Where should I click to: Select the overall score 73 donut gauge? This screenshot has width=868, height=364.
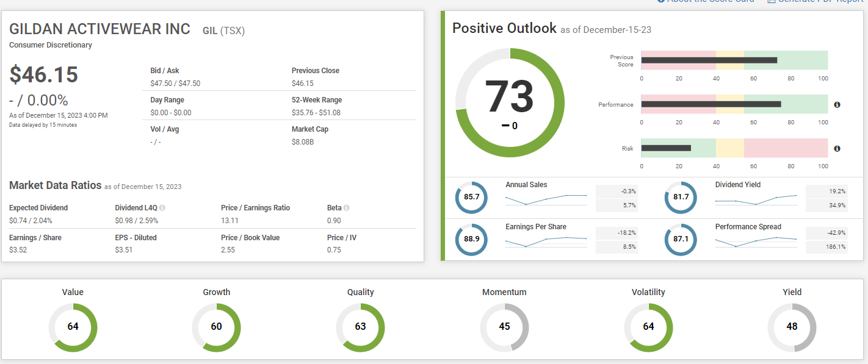tap(510, 102)
